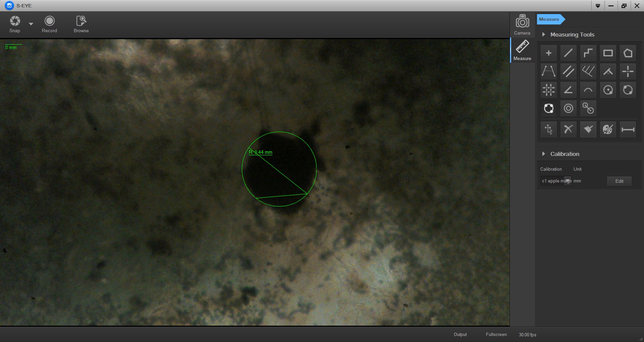Viewport: 644px width, 342px height.
Task: Click the Output button in status bar
Action: tap(460, 335)
